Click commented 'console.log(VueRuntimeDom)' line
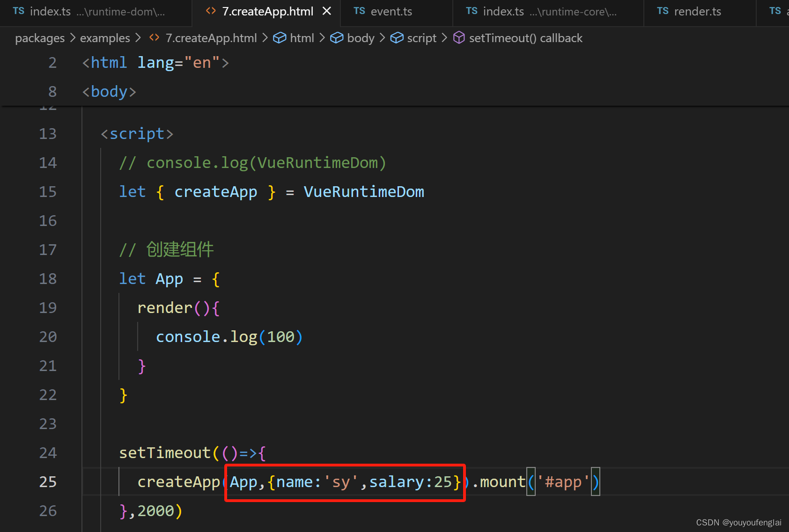Screen dimensions: 789x532 [x=253, y=163]
